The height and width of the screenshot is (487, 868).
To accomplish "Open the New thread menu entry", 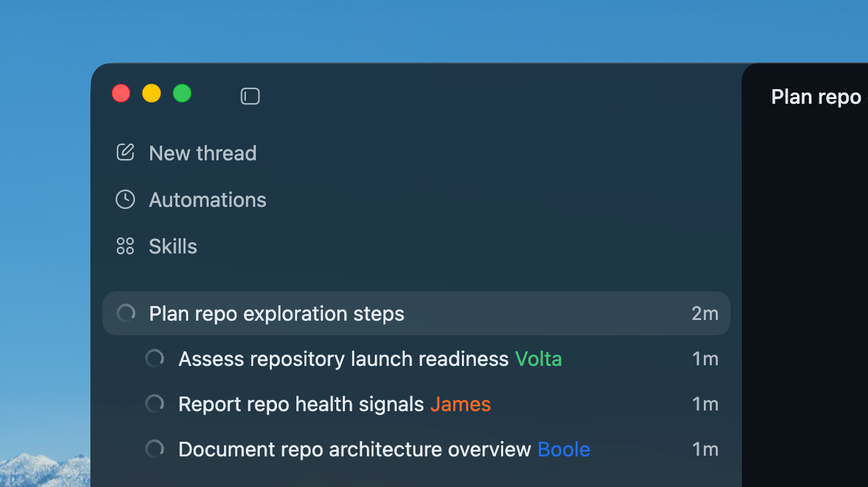I will (x=203, y=153).
